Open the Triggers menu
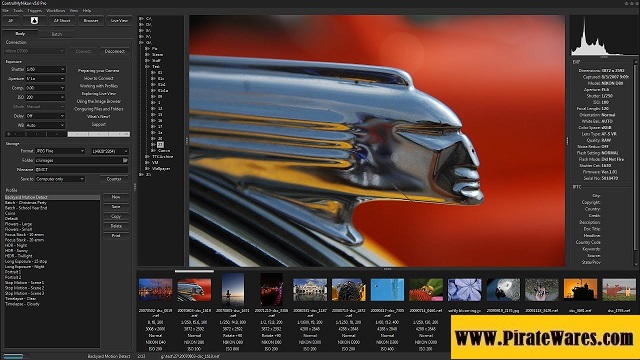This screenshot has width=640, height=360. [35, 11]
